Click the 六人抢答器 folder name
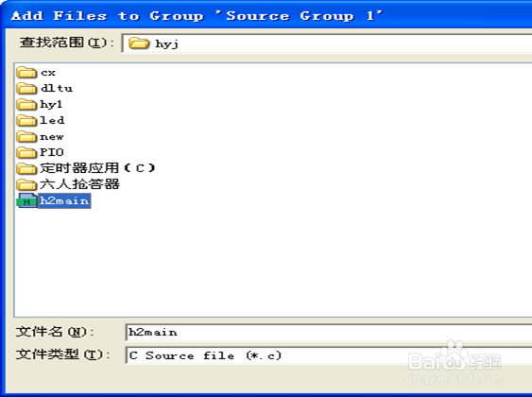The width and height of the screenshot is (532, 397). [79, 184]
